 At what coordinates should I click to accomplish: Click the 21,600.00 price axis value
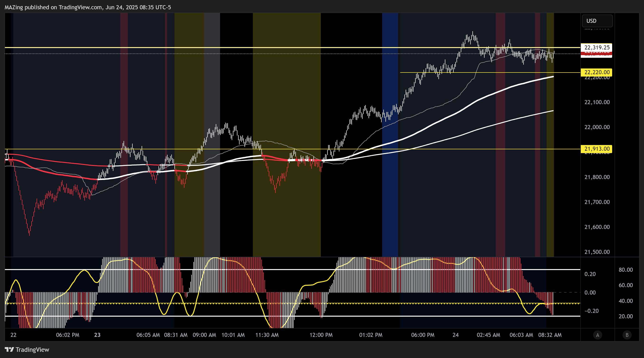[597, 227]
